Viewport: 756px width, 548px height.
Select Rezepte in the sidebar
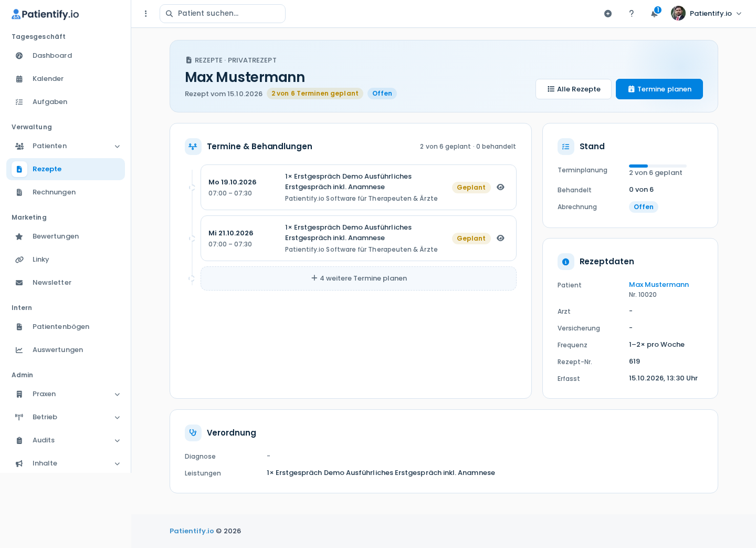pyautogui.click(x=66, y=169)
